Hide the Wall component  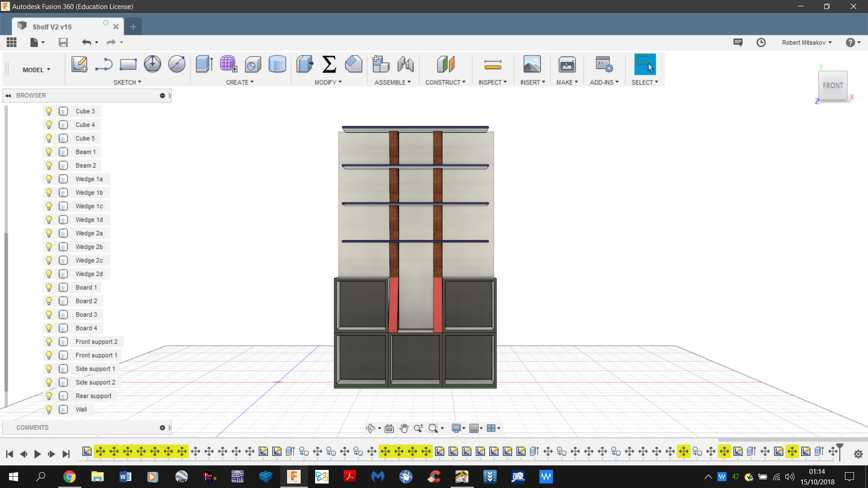click(x=49, y=409)
